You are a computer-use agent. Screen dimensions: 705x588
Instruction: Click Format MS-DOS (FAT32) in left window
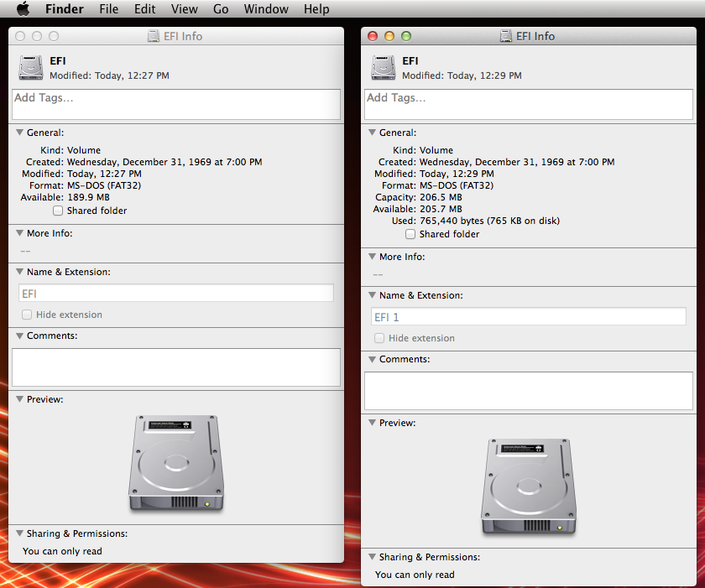click(x=104, y=185)
